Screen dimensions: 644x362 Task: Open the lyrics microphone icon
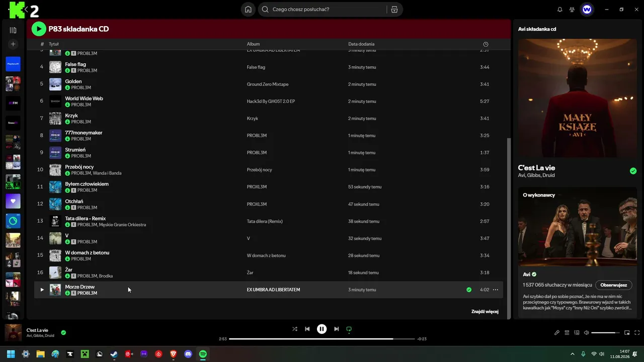click(557, 333)
